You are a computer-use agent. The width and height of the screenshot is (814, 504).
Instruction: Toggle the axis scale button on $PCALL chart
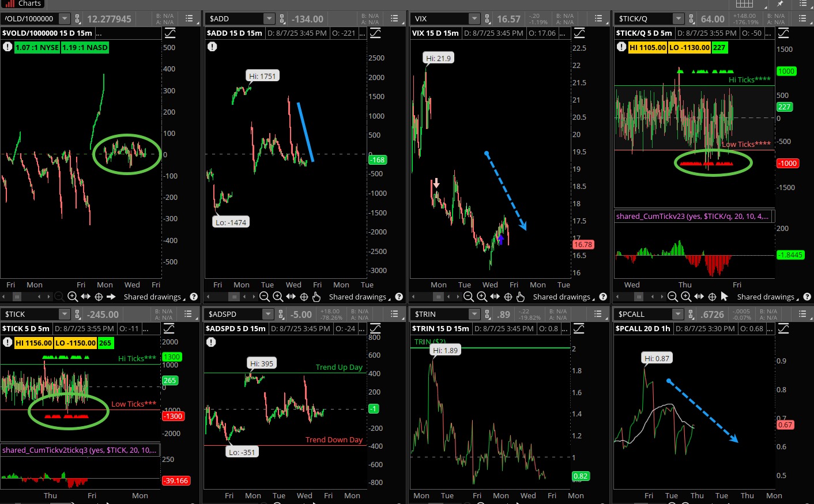tap(783, 328)
